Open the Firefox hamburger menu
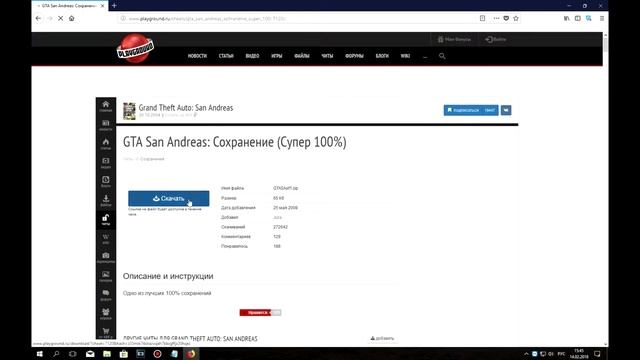Viewport: 640px width, 360px height. (602, 18)
